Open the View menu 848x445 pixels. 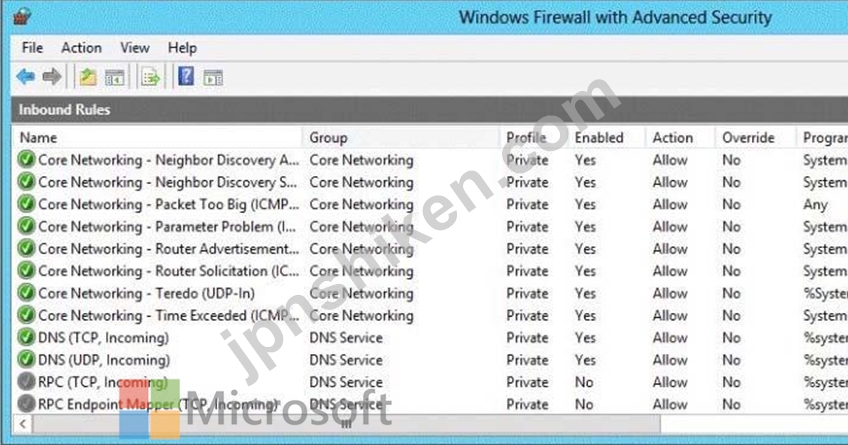point(135,48)
